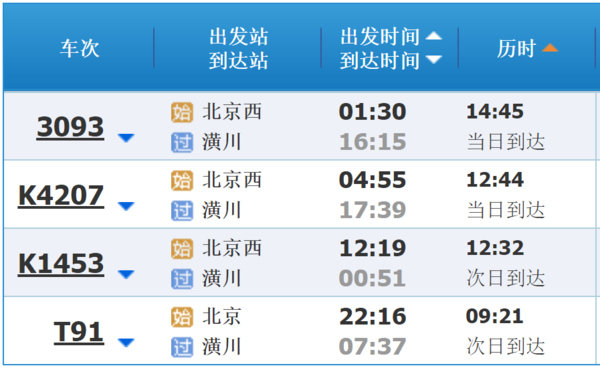Open train number K4207 link

pos(61,195)
